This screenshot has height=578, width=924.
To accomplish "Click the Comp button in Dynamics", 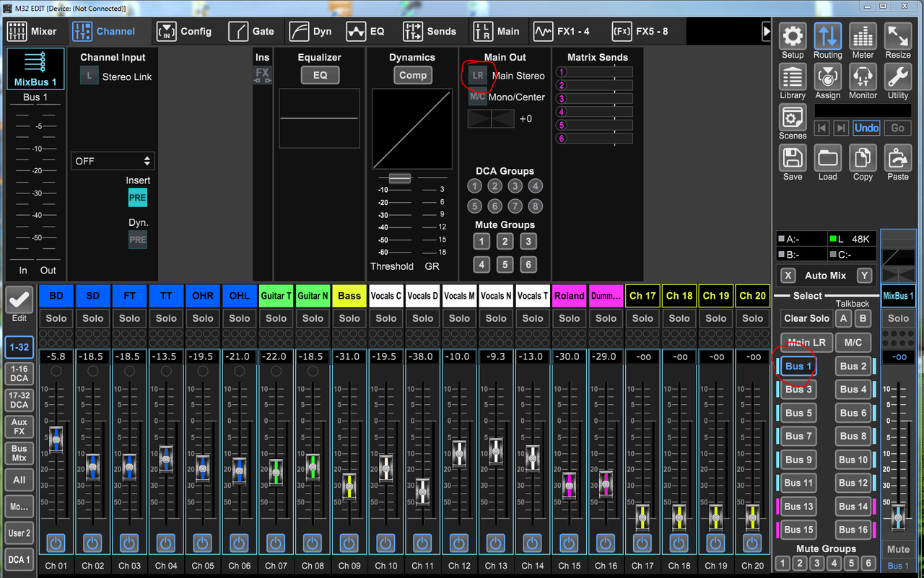I will point(412,75).
